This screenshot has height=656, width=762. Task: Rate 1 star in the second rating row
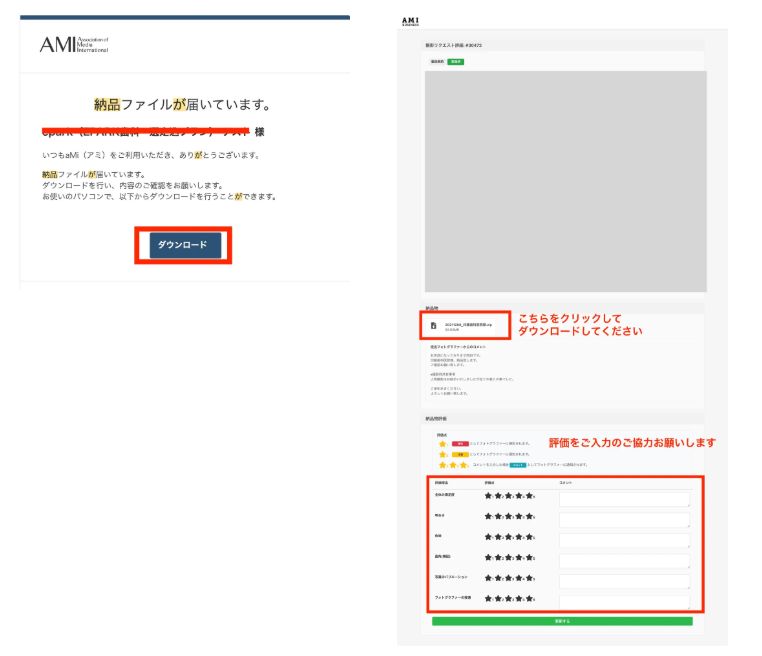pos(488,517)
